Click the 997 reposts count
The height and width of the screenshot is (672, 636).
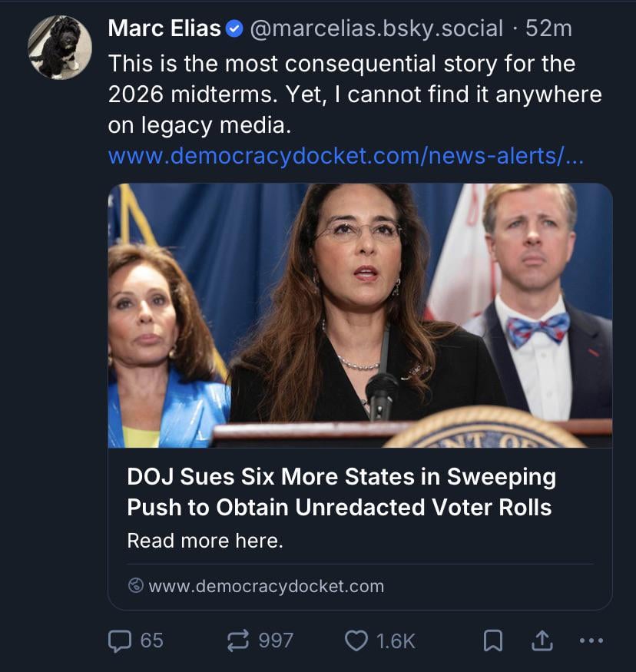[276, 640]
